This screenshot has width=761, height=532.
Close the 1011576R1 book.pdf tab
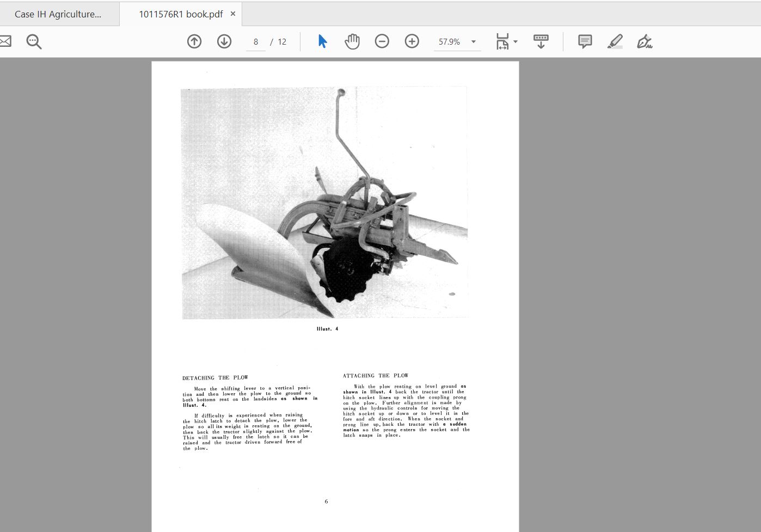(x=233, y=14)
